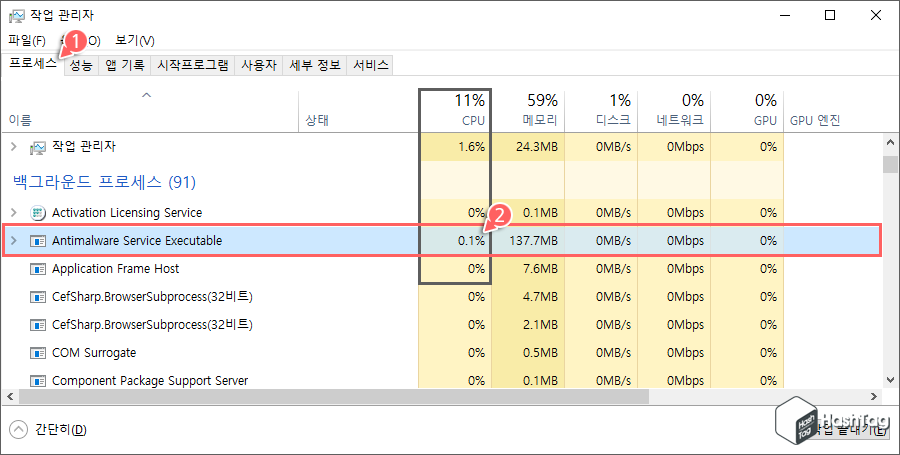Sort by the 메모리 column header
The height and width of the screenshot is (455, 900).
[528, 110]
